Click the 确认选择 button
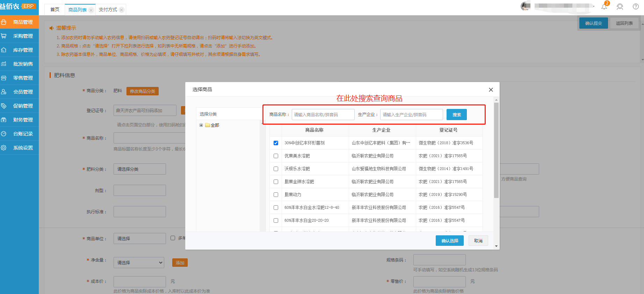The width and height of the screenshot is (644, 294). [449, 241]
